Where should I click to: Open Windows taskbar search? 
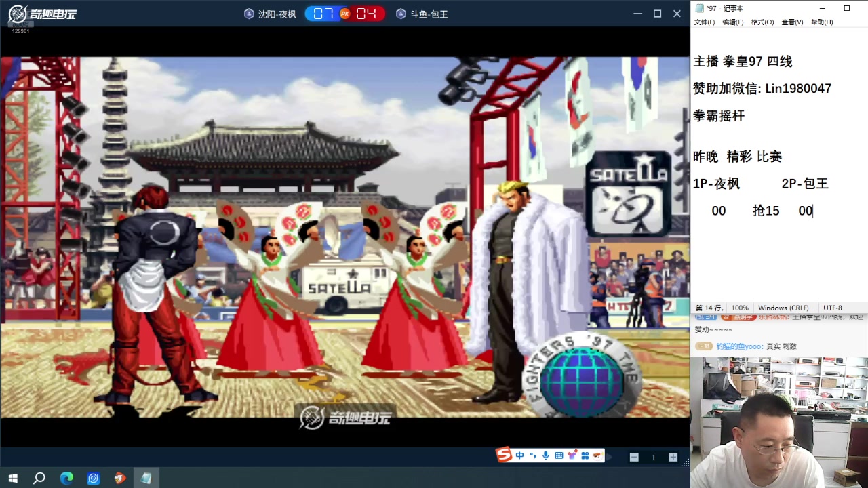tap(39, 479)
